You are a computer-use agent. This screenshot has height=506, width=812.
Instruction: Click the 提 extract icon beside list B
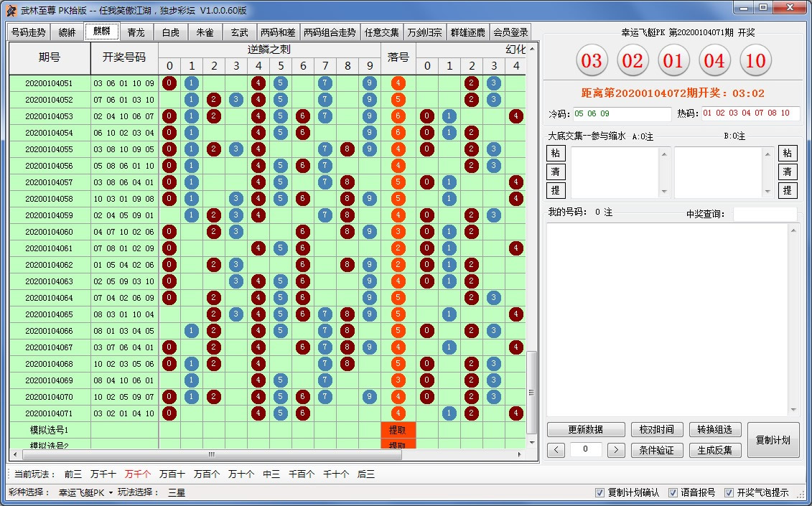(x=788, y=190)
